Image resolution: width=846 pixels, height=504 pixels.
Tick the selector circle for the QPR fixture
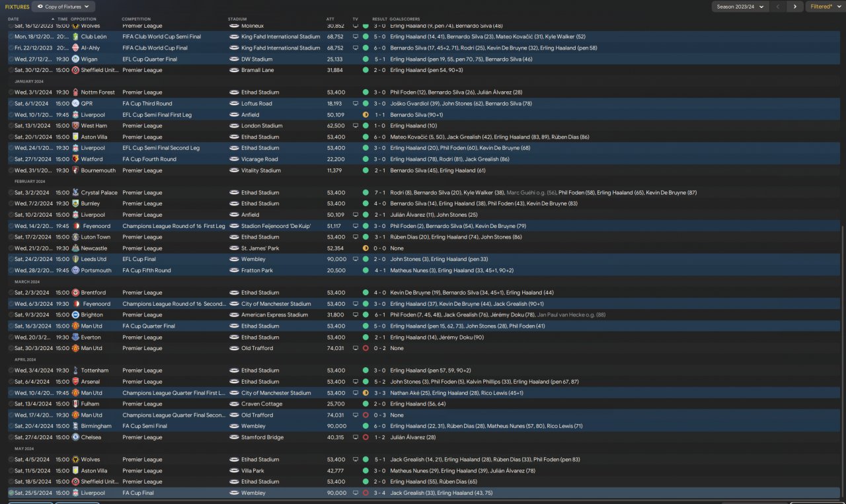pyautogui.click(x=11, y=104)
